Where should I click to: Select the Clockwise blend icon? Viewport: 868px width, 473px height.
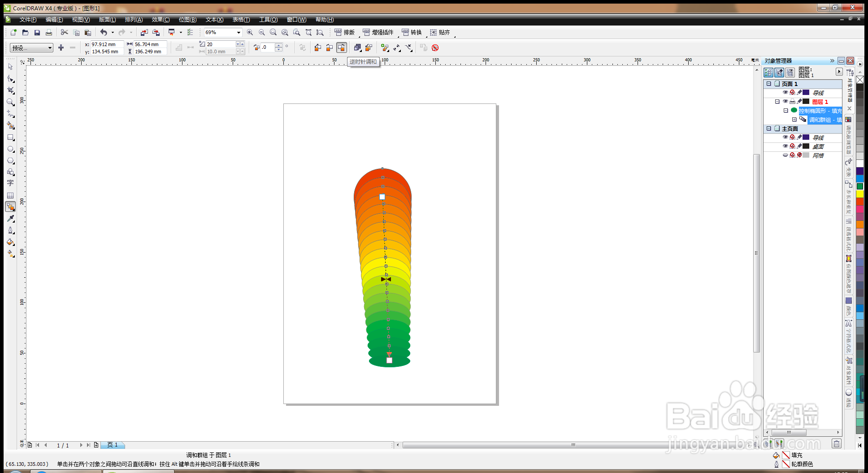(x=330, y=47)
